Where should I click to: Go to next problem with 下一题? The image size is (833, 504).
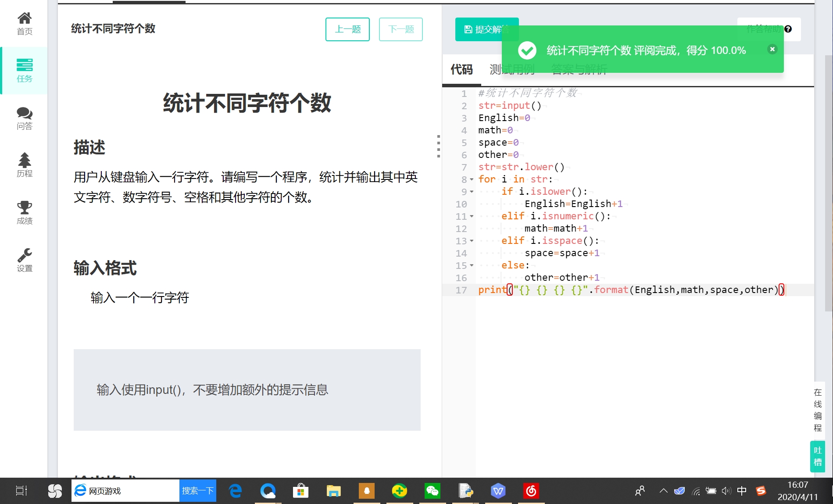pyautogui.click(x=401, y=29)
